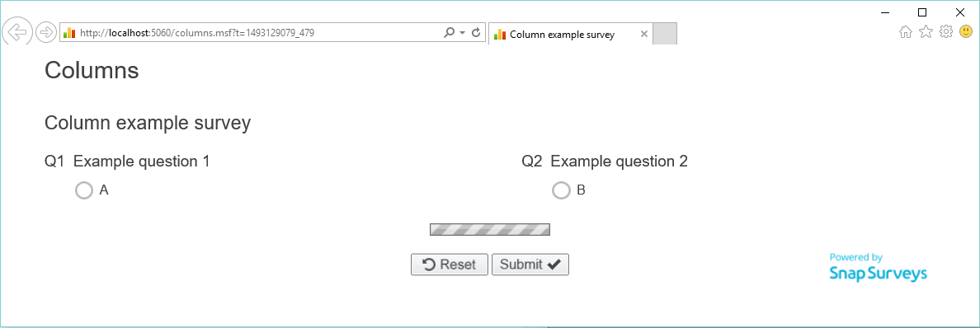Go forward using the browser forward arrow
The width and height of the screenshot is (980, 328).
pos(46,32)
